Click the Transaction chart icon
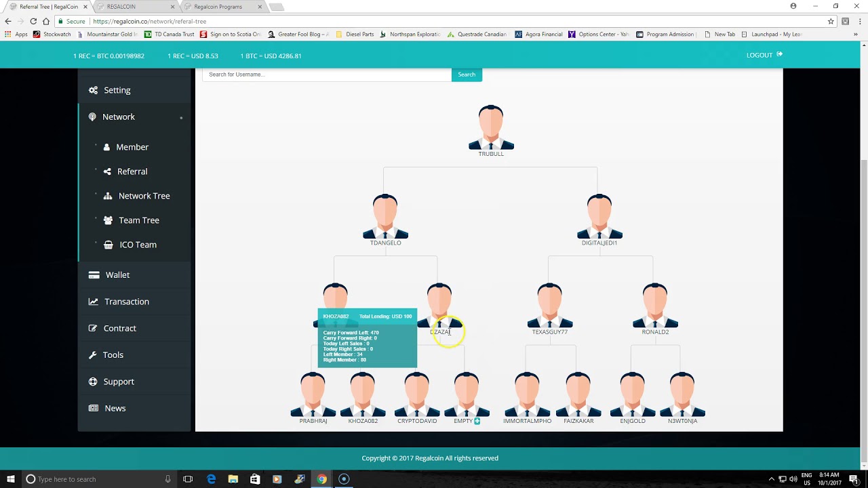Image resolution: width=868 pixels, height=488 pixels. click(x=94, y=302)
